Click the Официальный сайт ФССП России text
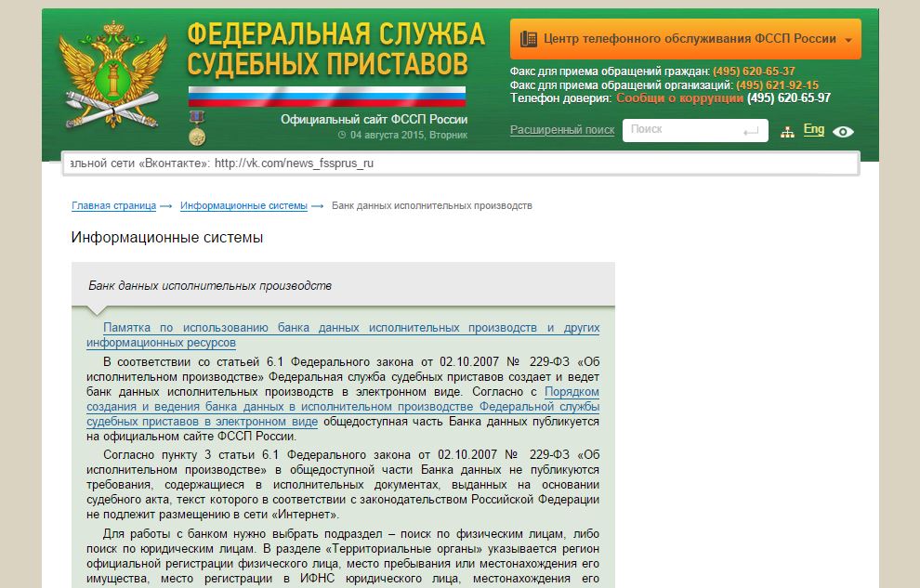This screenshot has height=588, width=920. (374, 120)
